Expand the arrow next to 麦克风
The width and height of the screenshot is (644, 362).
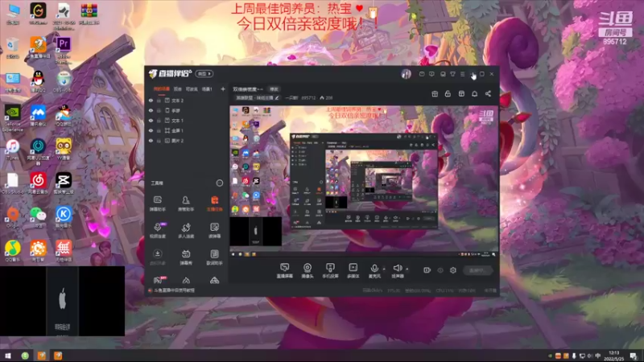[x=384, y=269]
